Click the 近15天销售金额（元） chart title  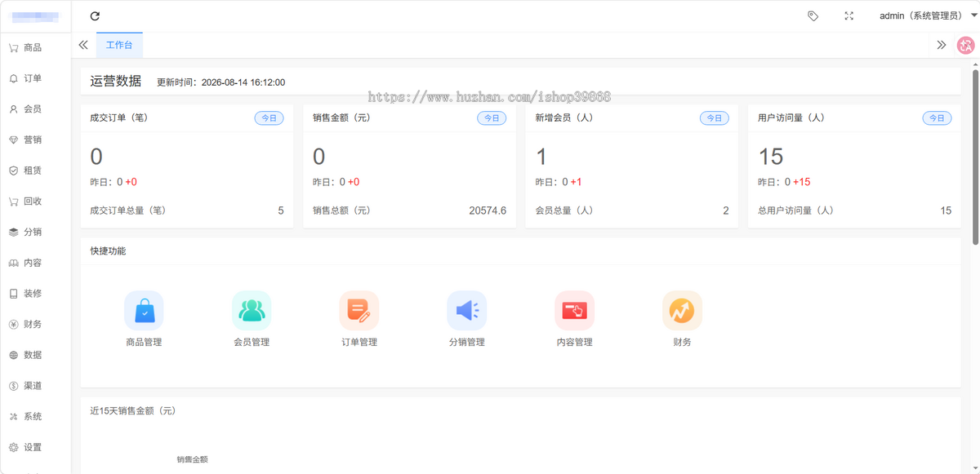pos(133,411)
